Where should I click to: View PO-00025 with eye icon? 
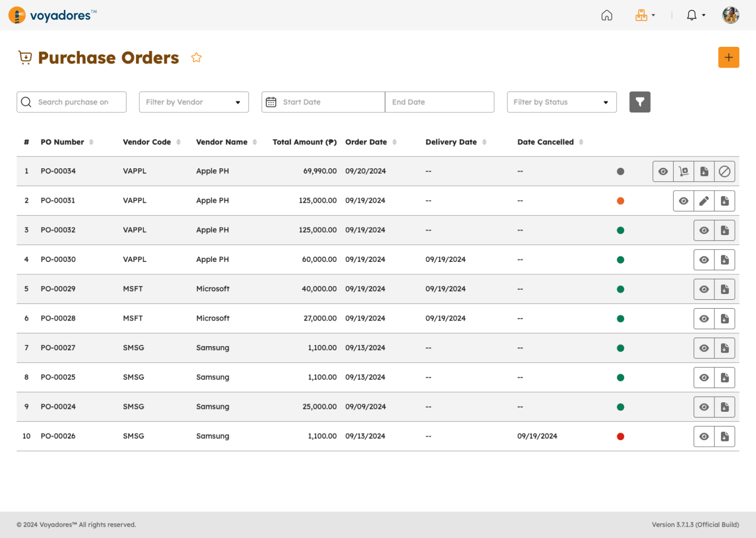pos(704,378)
